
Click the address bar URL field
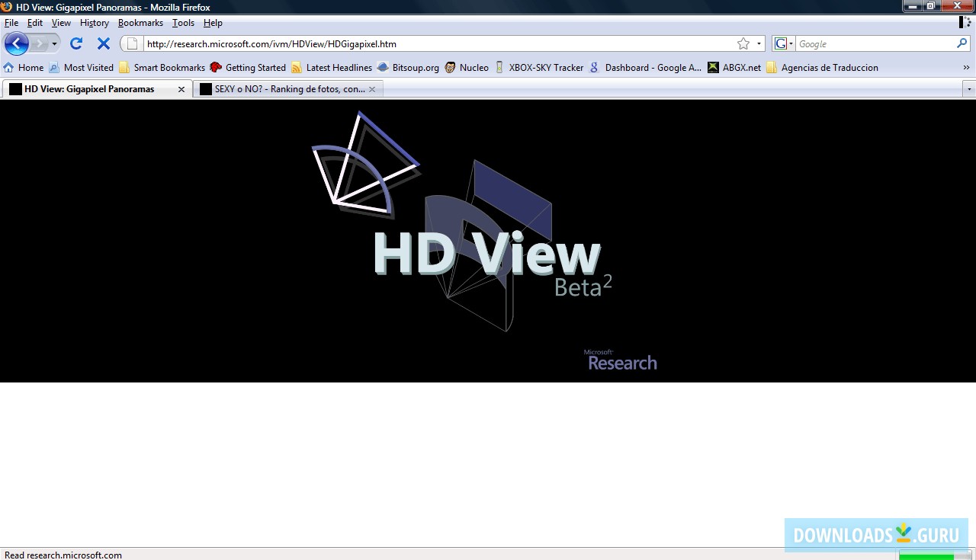pos(438,43)
